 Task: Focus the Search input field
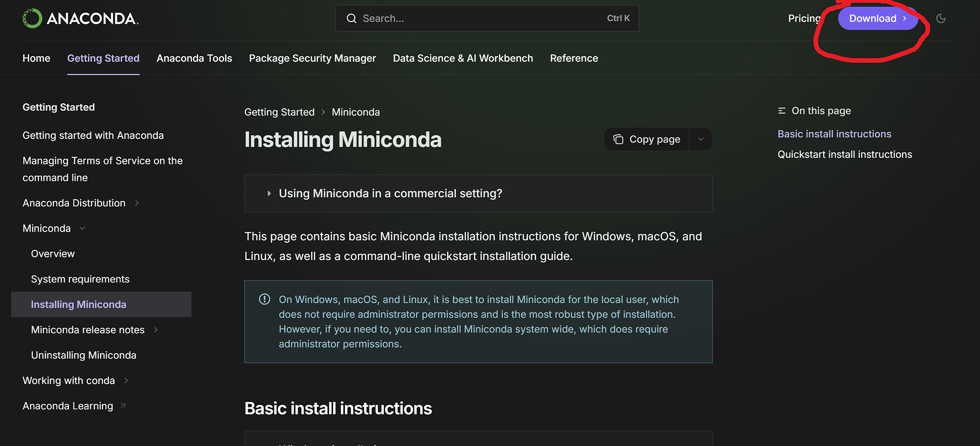tap(480, 18)
